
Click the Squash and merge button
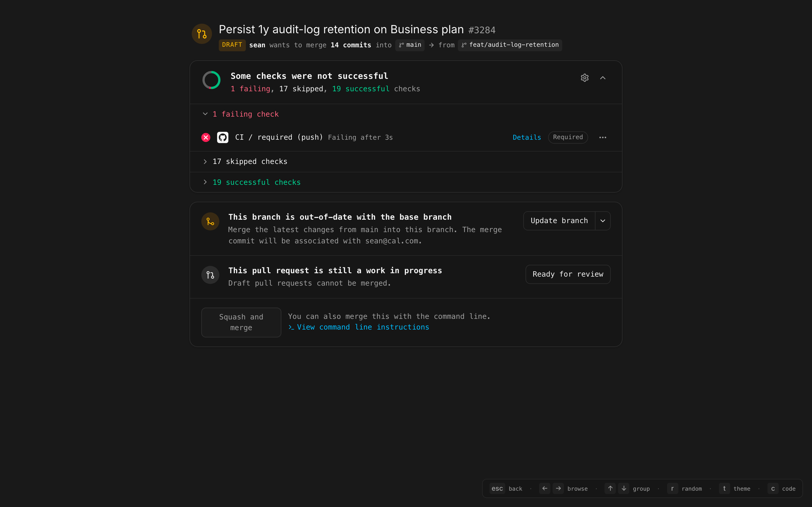click(x=241, y=322)
